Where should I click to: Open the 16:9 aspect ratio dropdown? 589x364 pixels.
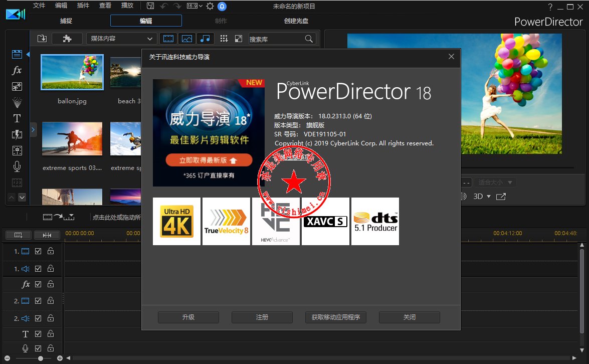(x=194, y=6)
